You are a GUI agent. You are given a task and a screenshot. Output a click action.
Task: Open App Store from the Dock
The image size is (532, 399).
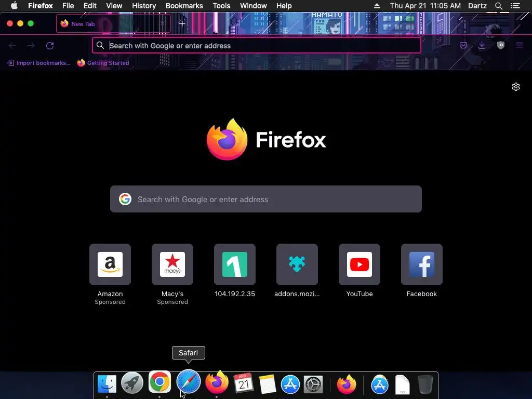(290, 384)
